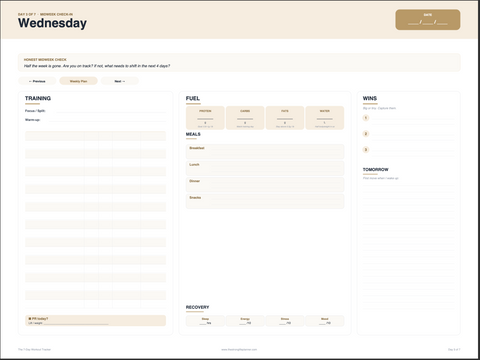Select the Fats macro card
Viewport: 480px width, 360px height.
[285, 118]
